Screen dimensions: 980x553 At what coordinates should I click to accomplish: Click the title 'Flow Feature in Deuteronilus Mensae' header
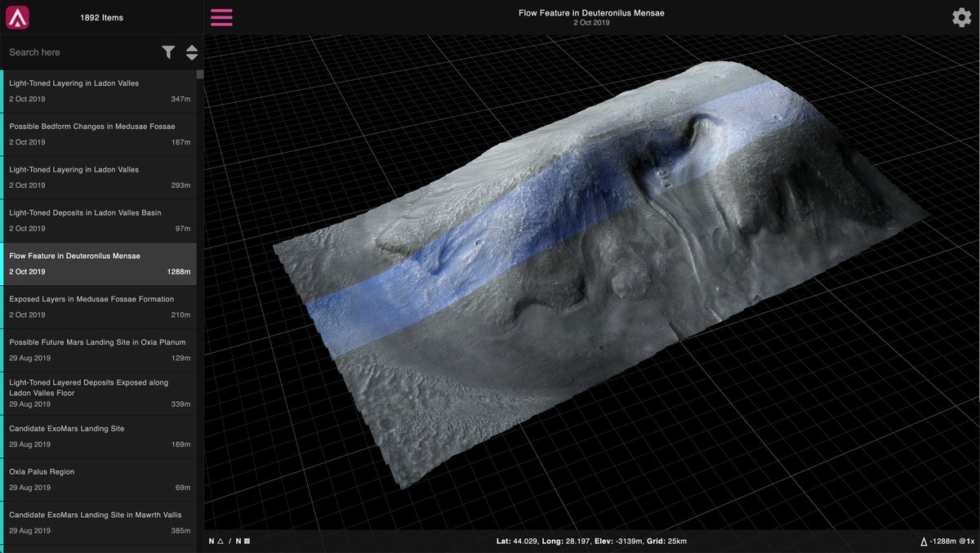pyautogui.click(x=591, y=13)
